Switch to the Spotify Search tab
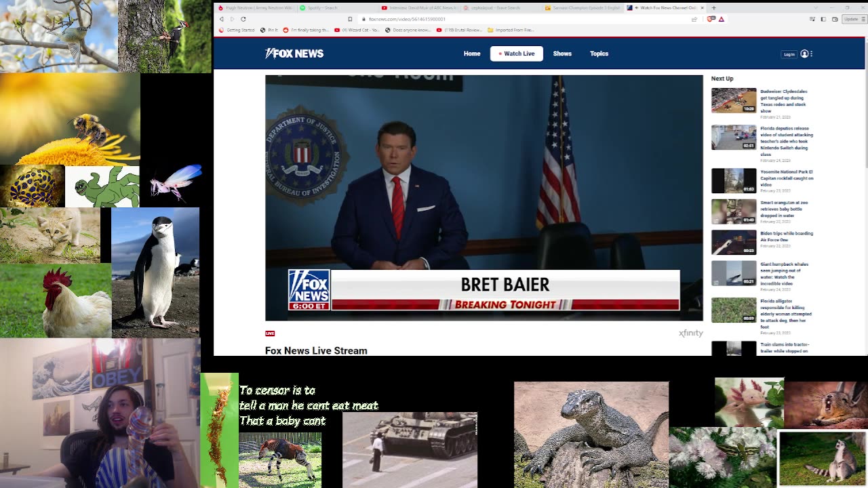The height and width of the screenshot is (488, 868). pos(337,7)
